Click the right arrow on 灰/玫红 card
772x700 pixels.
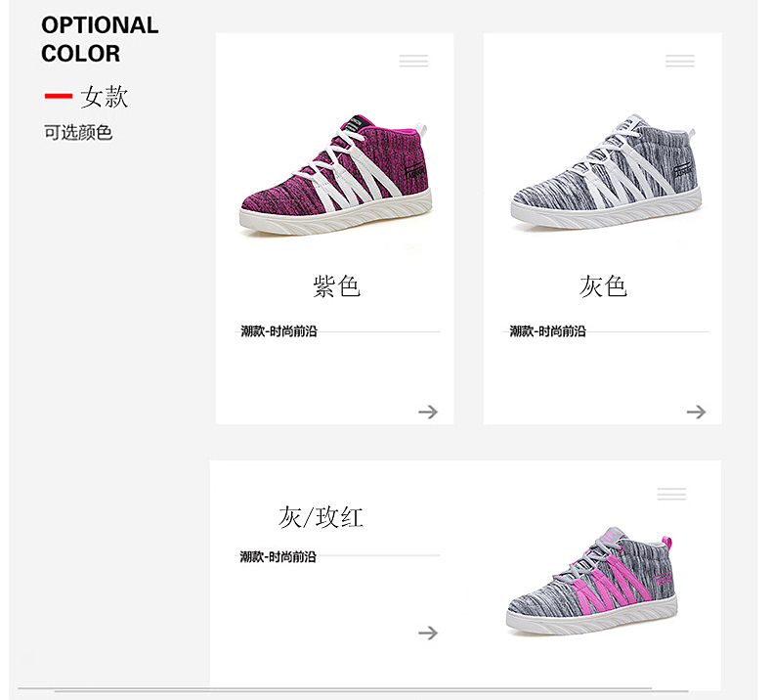428,633
